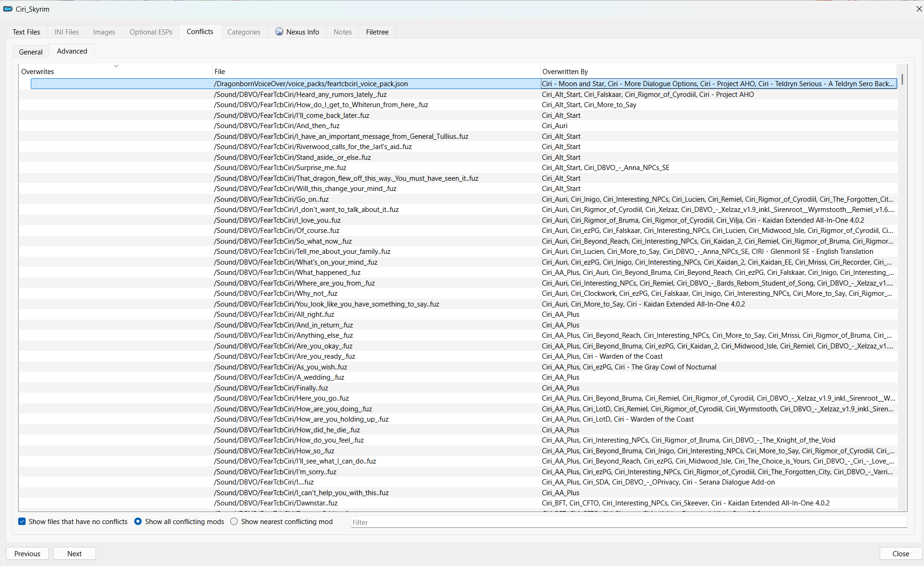Open the Nexus Info tab
The width and height of the screenshot is (924, 566).
(297, 32)
